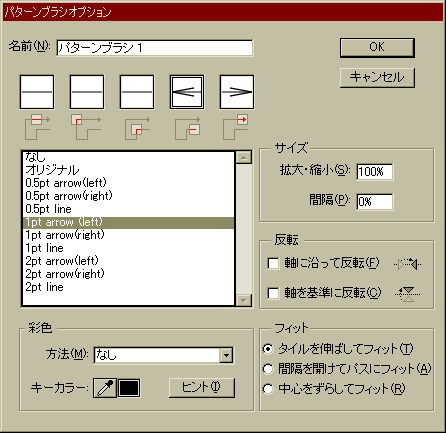Select the end tile with right arrow

237,92
